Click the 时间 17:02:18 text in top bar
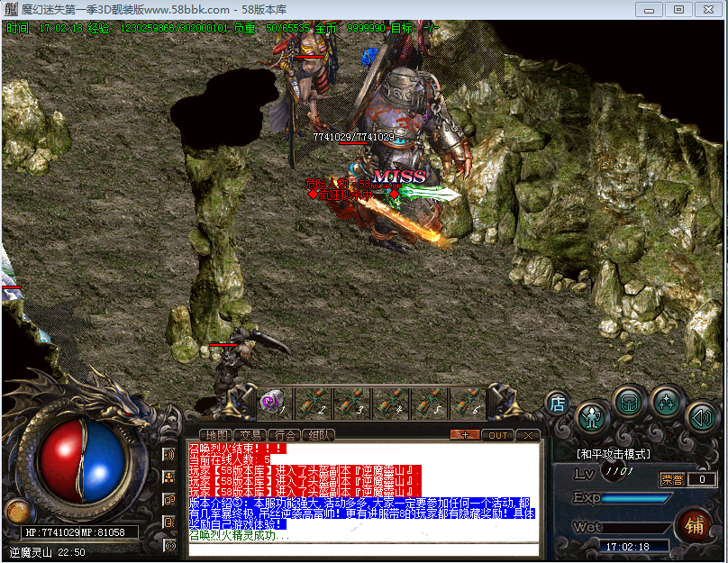 [44, 28]
